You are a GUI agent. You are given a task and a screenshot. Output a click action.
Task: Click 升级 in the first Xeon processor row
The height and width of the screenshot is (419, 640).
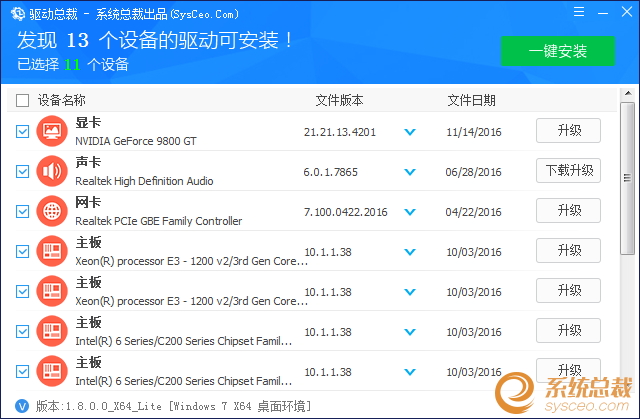(568, 251)
